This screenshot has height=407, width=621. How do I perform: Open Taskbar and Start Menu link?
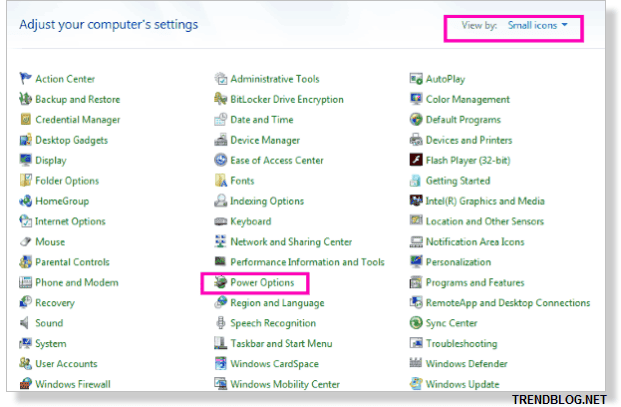click(x=281, y=343)
